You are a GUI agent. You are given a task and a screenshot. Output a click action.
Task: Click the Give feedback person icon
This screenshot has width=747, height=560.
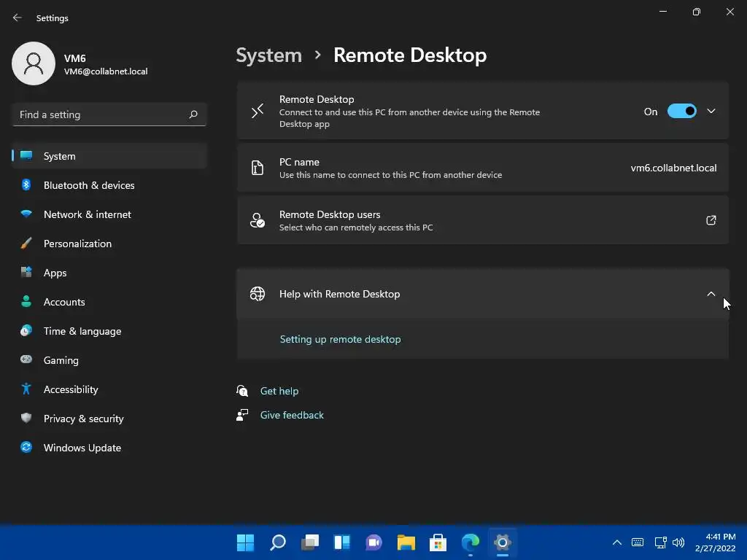click(x=242, y=415)
